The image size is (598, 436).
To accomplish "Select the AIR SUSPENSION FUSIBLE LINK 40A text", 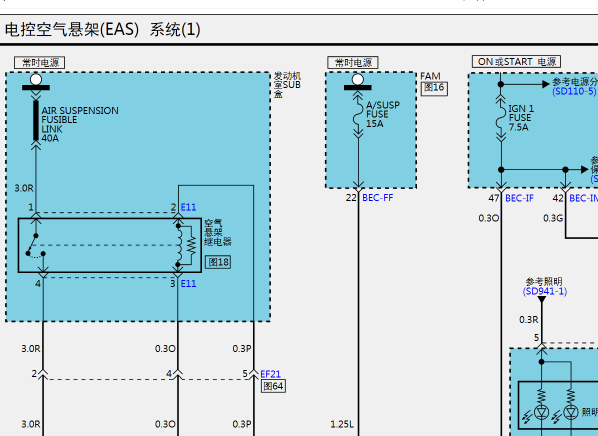I will [80, 124].
